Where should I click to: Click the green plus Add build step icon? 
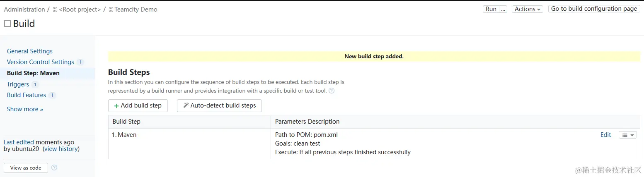[x=116, y=105]
